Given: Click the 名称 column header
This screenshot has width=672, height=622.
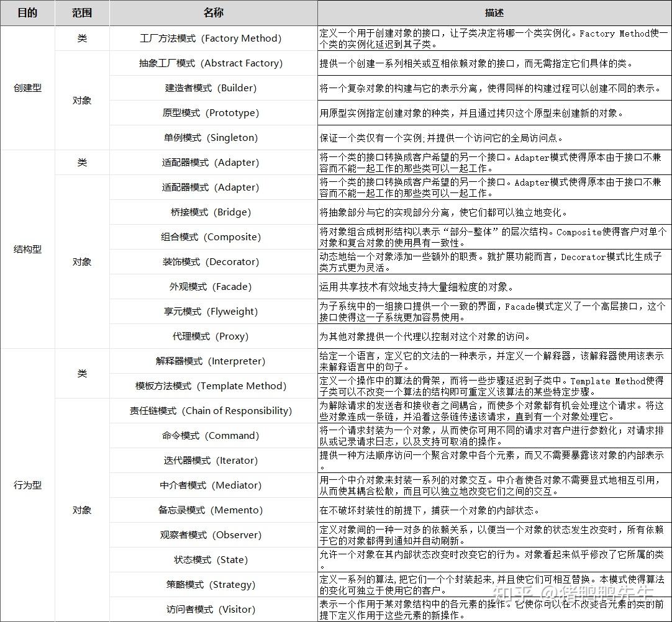Looking at the screenshot, I should (212, 12).
